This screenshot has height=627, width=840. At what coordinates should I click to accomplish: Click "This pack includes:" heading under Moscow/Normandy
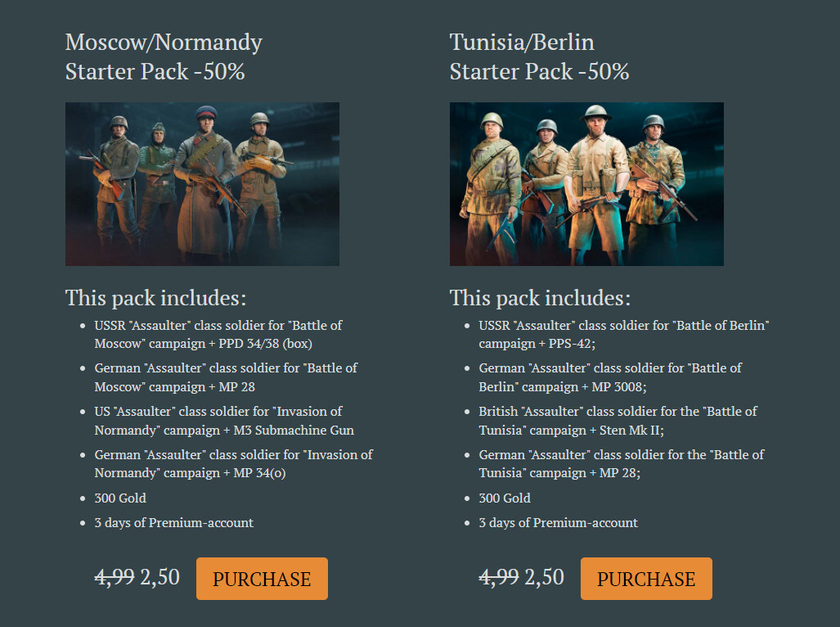coord(155,297)
